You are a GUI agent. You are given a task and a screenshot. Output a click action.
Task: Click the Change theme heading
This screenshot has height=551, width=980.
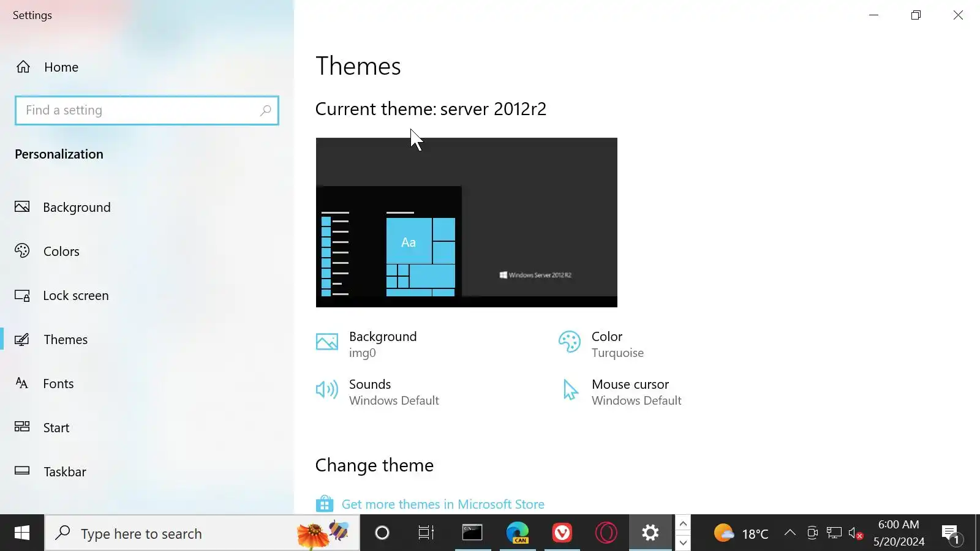coord(374,465)
